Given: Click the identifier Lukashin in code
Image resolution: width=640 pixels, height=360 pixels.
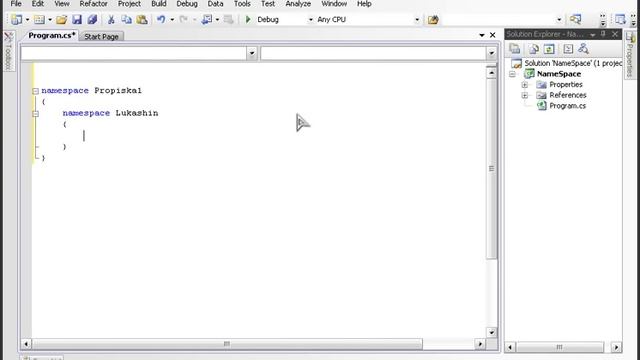Looking at the screenshot, I should (x=137, y=113).
